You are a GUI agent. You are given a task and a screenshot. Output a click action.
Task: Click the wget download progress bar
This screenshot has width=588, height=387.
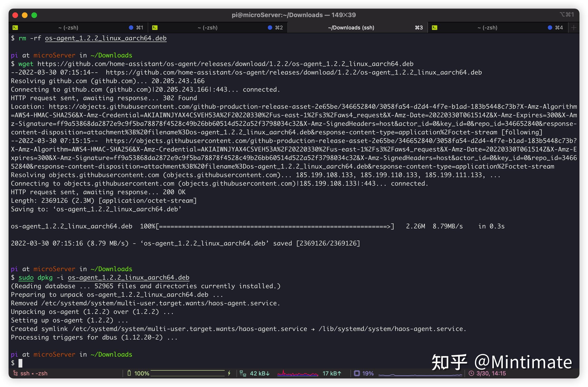pos(275,226)
